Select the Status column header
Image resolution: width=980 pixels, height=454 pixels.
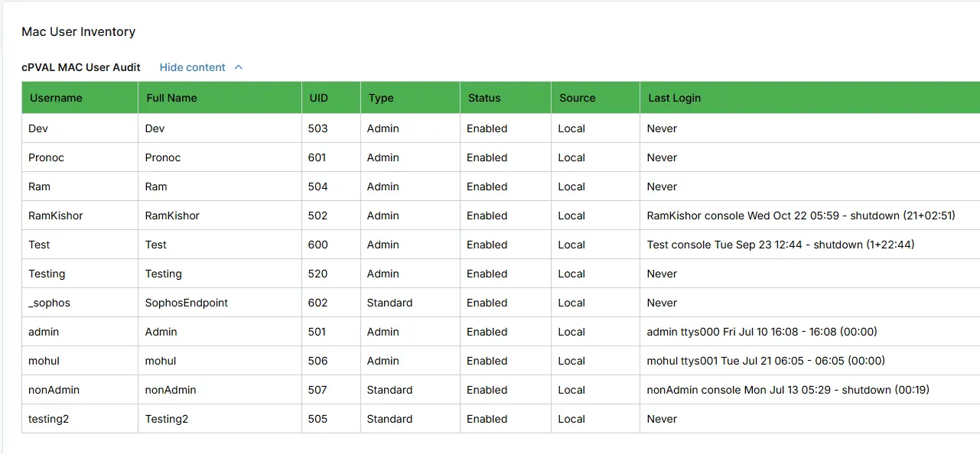[x=506, y=98]
